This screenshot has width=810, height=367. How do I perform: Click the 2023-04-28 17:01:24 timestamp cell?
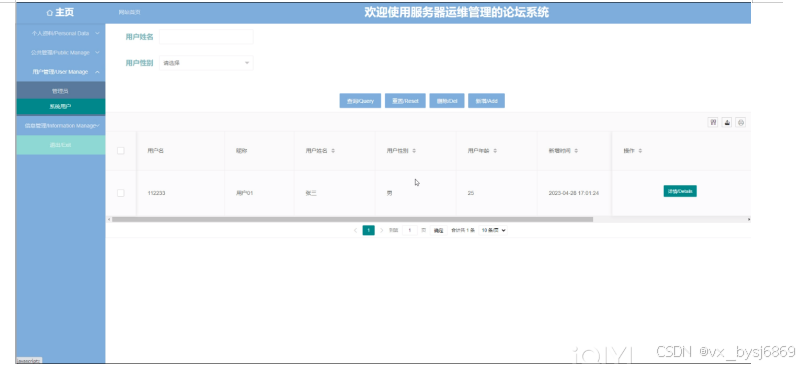(x=574, y=193)
